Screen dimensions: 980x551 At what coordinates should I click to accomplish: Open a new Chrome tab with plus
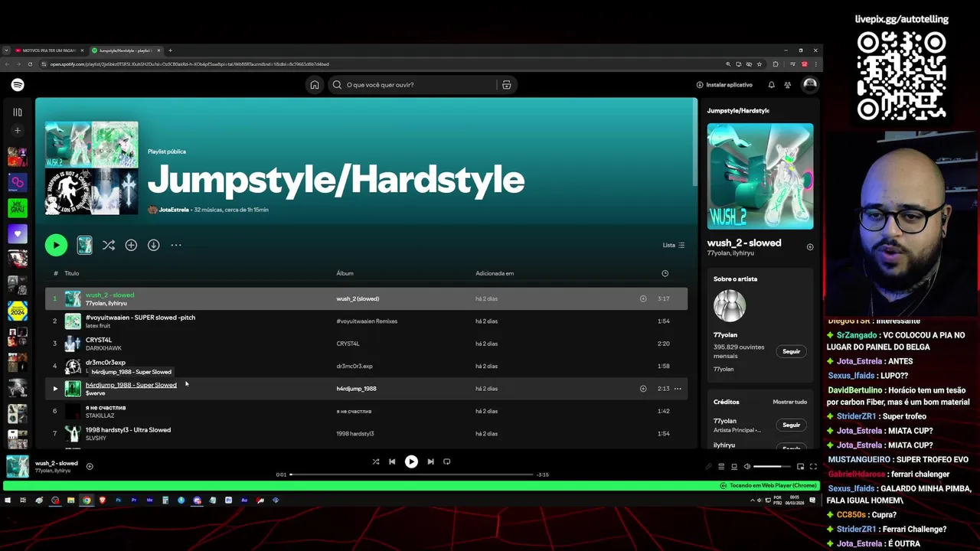coord(170,51)
